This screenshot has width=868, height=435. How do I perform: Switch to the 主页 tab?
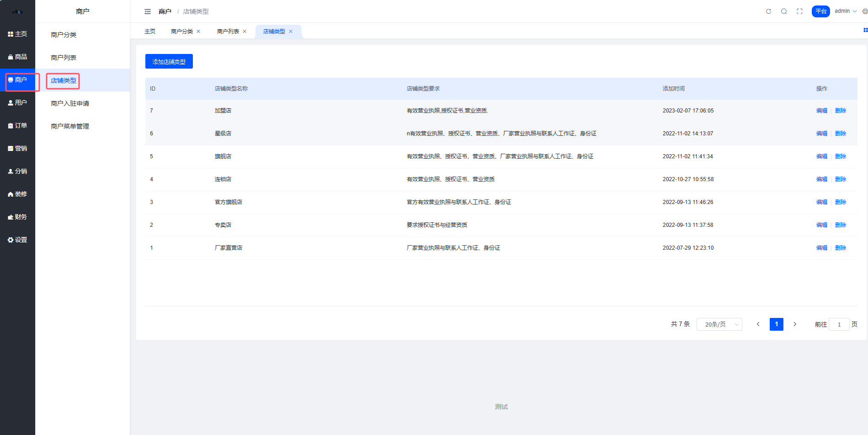[x=150, y=32]
